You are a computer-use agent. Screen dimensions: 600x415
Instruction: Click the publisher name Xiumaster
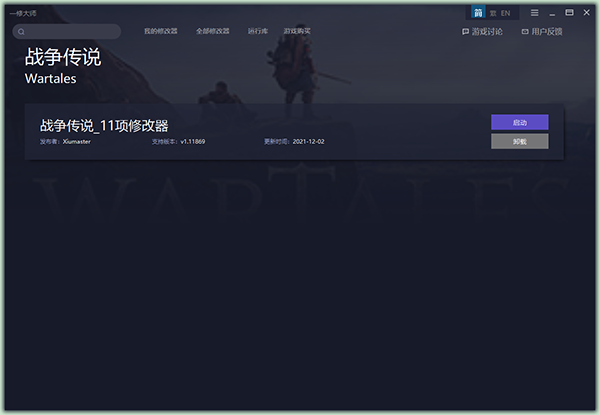pyautogui.click(x=77, y=142)
